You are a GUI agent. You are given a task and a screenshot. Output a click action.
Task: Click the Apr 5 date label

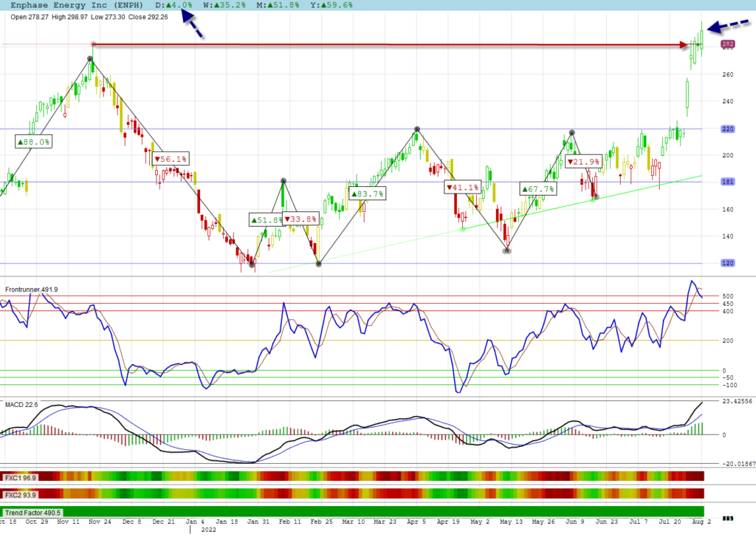[x=416, y=522]
